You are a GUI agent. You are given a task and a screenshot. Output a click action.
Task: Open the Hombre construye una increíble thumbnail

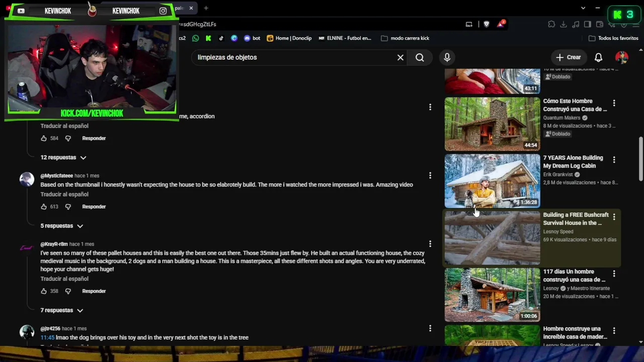tap(492, 335)
